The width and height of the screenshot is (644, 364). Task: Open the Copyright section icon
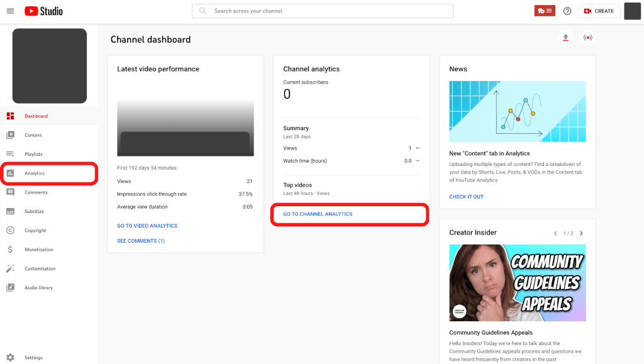click(10, 231)
